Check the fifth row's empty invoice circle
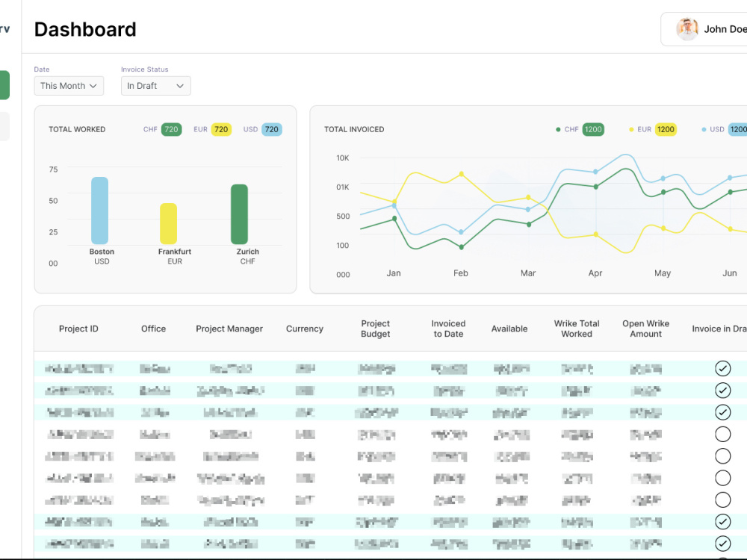The height and width of the screenshot is (560, 747). click(x=722, y=455)
